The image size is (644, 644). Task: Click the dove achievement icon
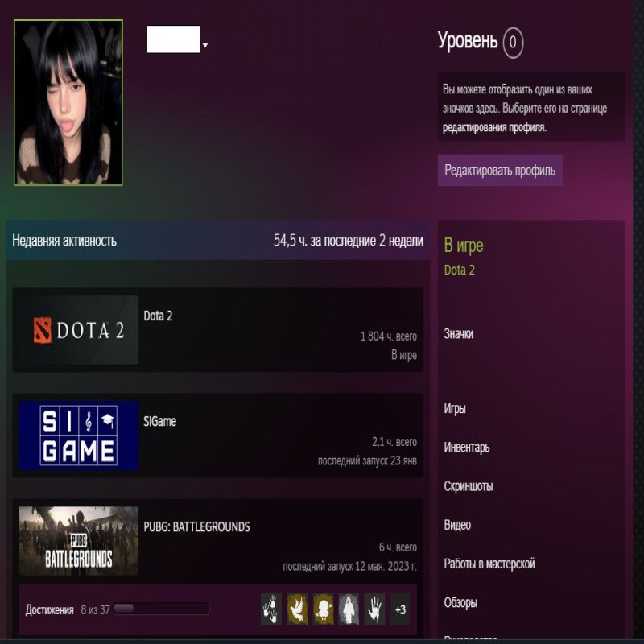coord(298,609)
